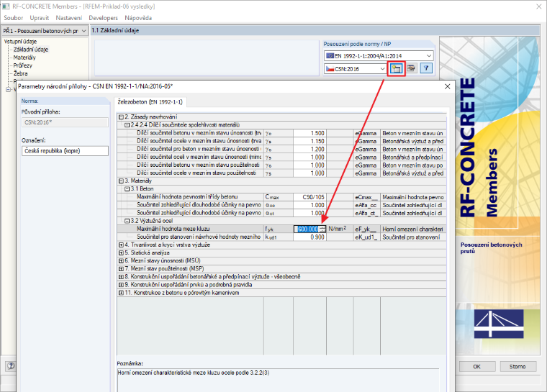The height and width of the screenshot is (392, 547).
Task: Click the fyk 600.000 value spinner arrows
Action: pos(322,229)
